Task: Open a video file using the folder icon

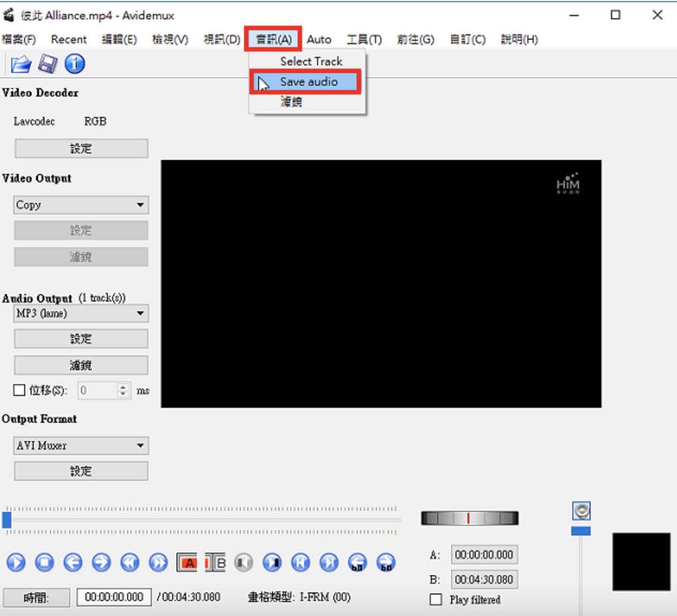Action: (x=21, y=64)
